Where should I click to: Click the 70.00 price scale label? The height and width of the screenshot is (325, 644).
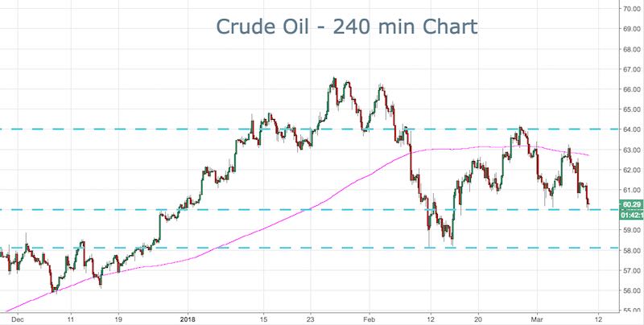[630, 9]
